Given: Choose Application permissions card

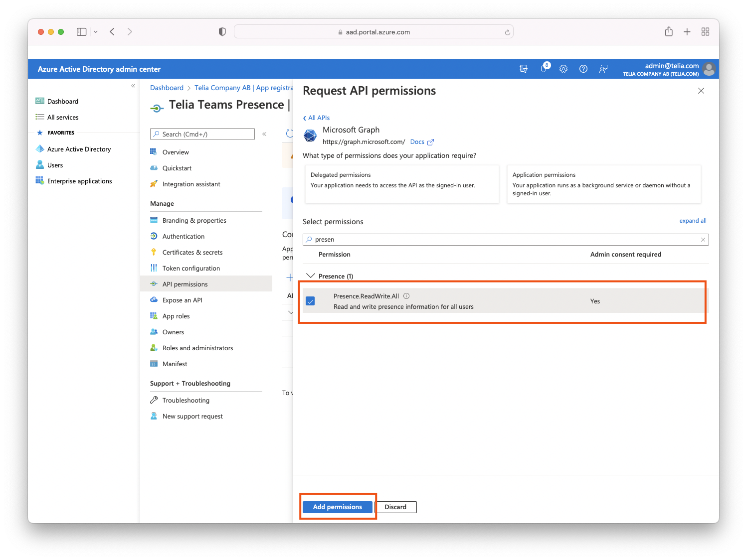Looking at the screenshot, I should 604,184.
